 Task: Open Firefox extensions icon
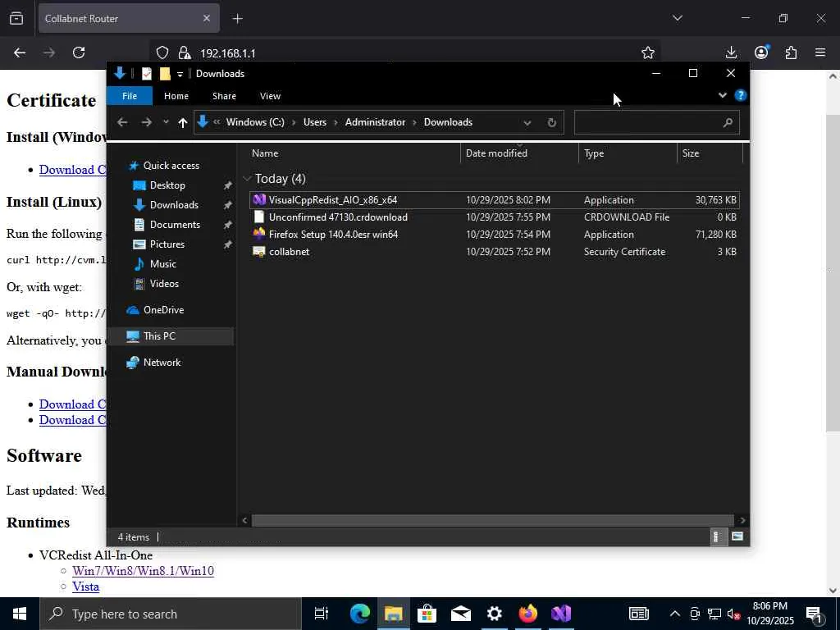click(792, 52)
